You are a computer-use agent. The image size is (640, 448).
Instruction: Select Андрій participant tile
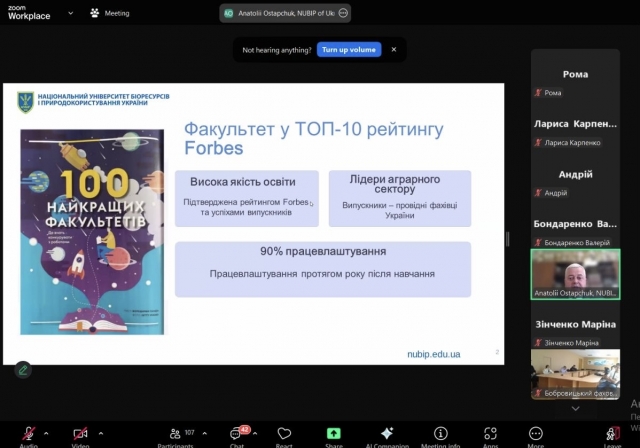pos(575,175)
